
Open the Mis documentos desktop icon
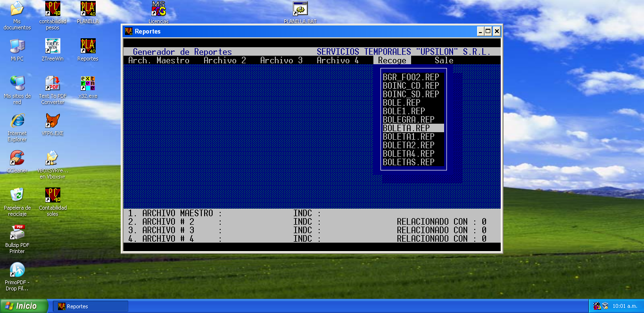tap(17, 16)
